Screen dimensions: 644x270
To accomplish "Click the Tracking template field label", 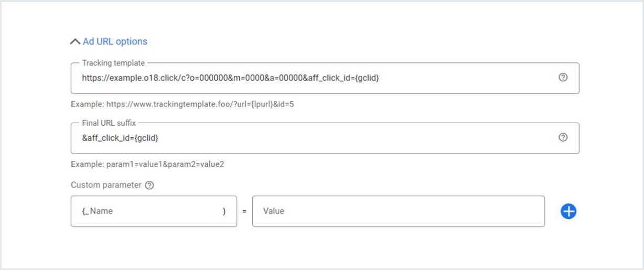I will pos(113,63).
